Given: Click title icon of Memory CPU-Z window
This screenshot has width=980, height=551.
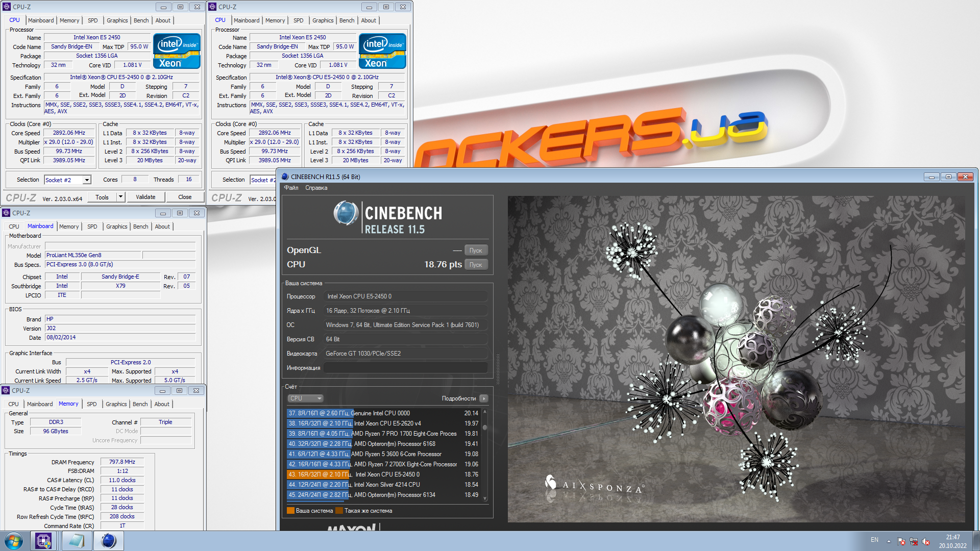Looking at the screenshot, I should tap(6, 390).
